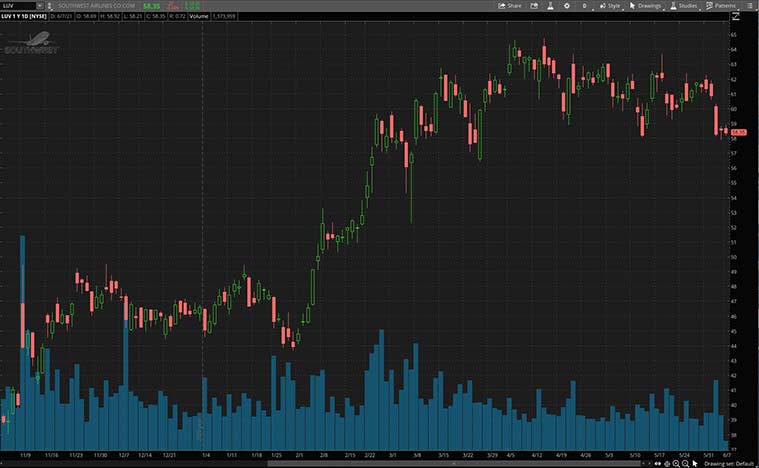Image resolution: width=759 pixels, height=468 pixels.
Task: Click the Share button
Action: point(510,6)
